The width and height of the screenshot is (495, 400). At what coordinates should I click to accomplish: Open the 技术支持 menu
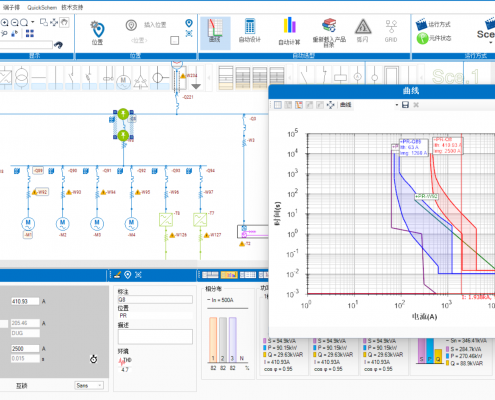[x=72, y=7]
